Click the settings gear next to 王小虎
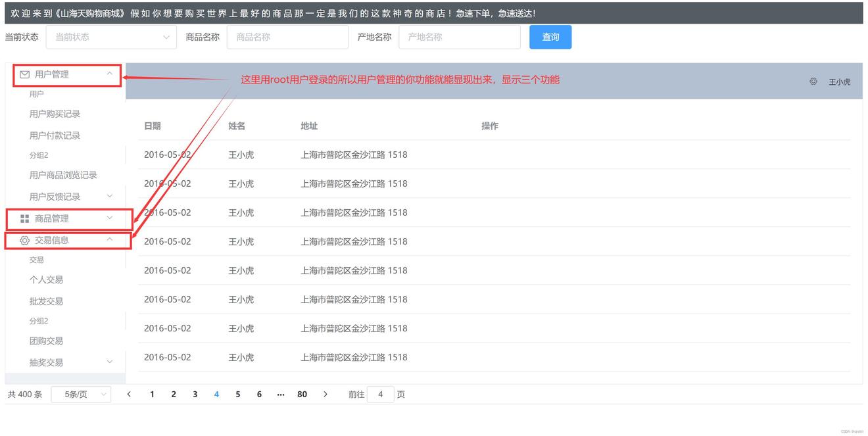This screenshot has width=868, height=436. point(813,82)
